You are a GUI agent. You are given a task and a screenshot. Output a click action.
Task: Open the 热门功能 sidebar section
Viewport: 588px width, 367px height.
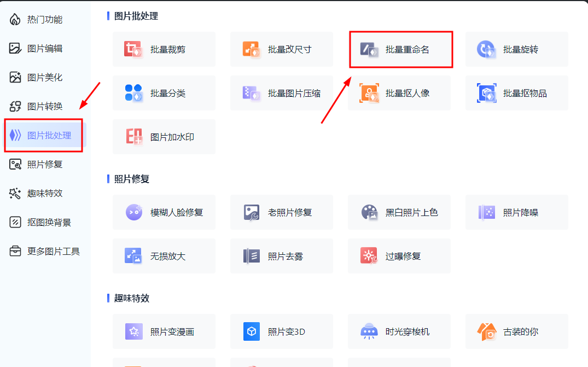(45, 20)
